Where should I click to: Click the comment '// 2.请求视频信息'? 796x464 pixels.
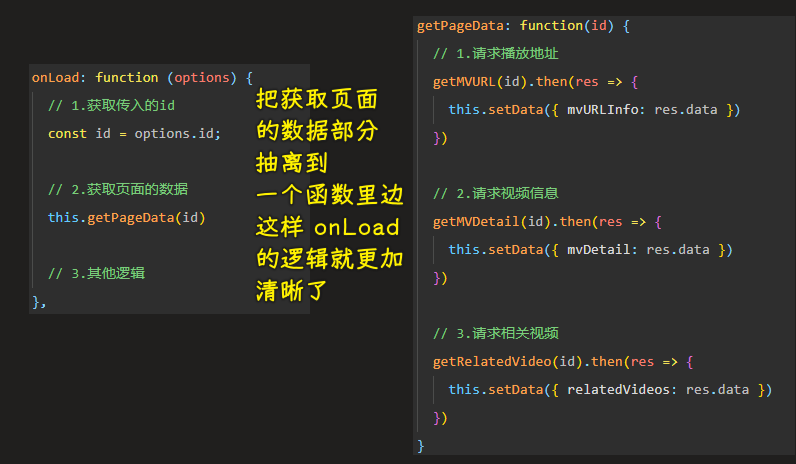tap(495, 193)
